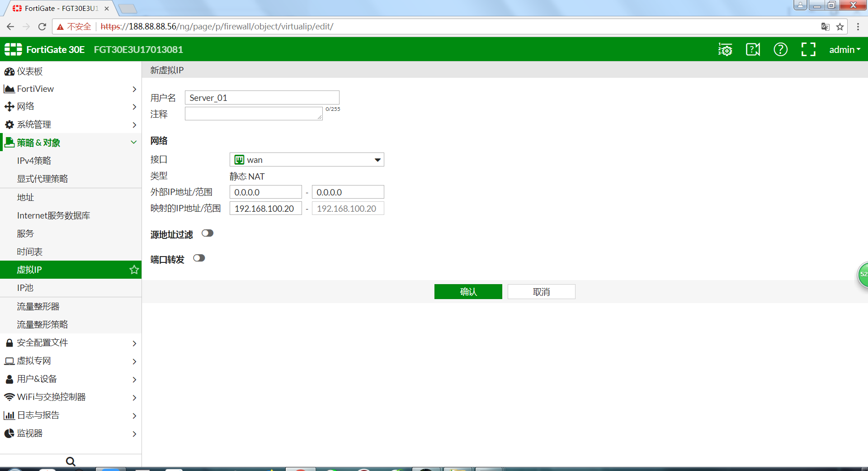868x471 pixels.
Task: Expand 监视器 chevron
Action: 134,434
